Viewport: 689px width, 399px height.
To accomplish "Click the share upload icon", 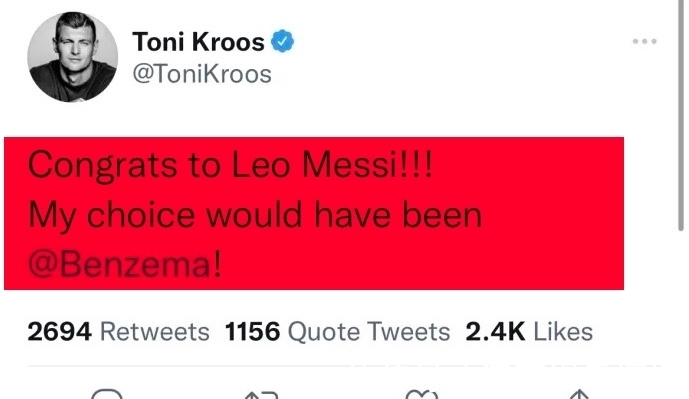I will pos(579,394).
